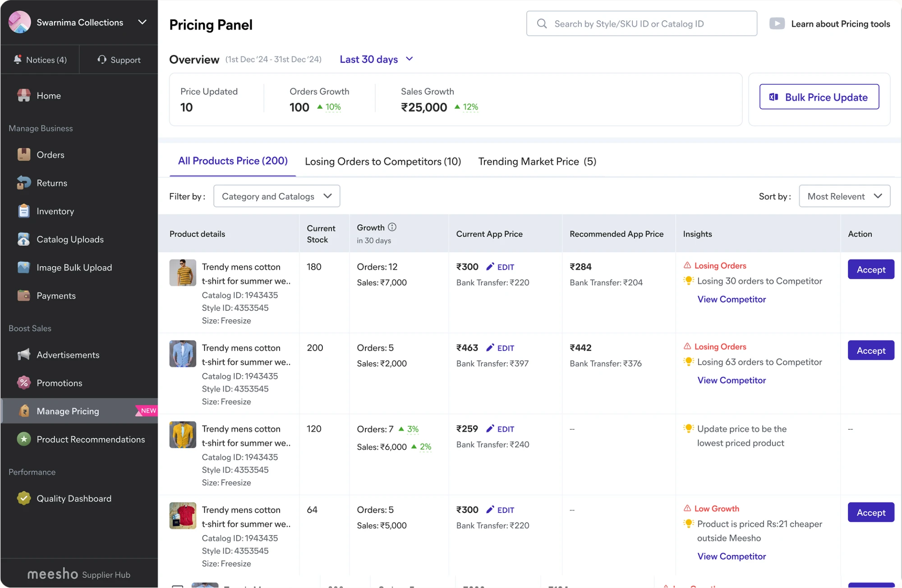Click the Swarnima Collections avatar
The height and width of the screenshot is (588, 902).
point(20,22)
